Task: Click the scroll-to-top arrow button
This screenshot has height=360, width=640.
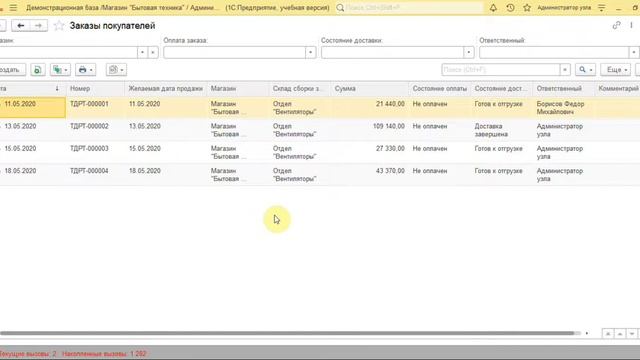Action: click(608, 333)
